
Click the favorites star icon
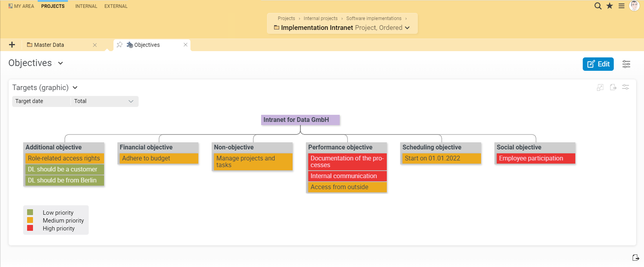(x=609, y=6)
